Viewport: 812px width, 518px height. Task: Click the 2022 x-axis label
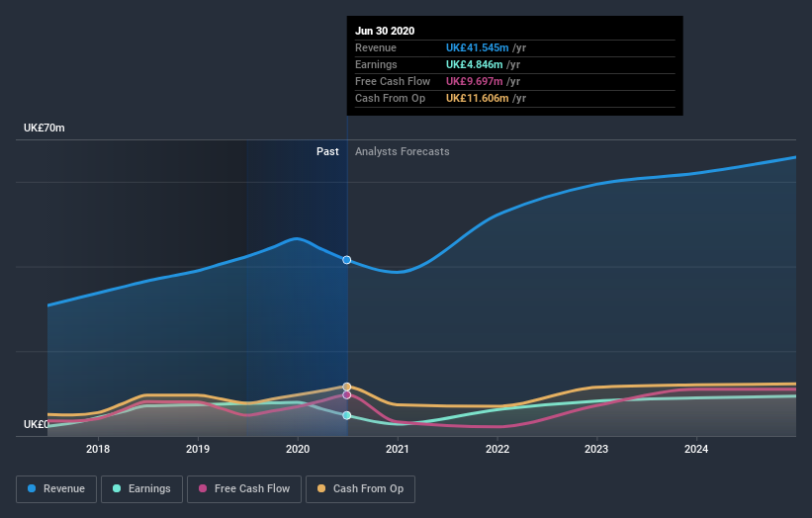click(497, 449)
